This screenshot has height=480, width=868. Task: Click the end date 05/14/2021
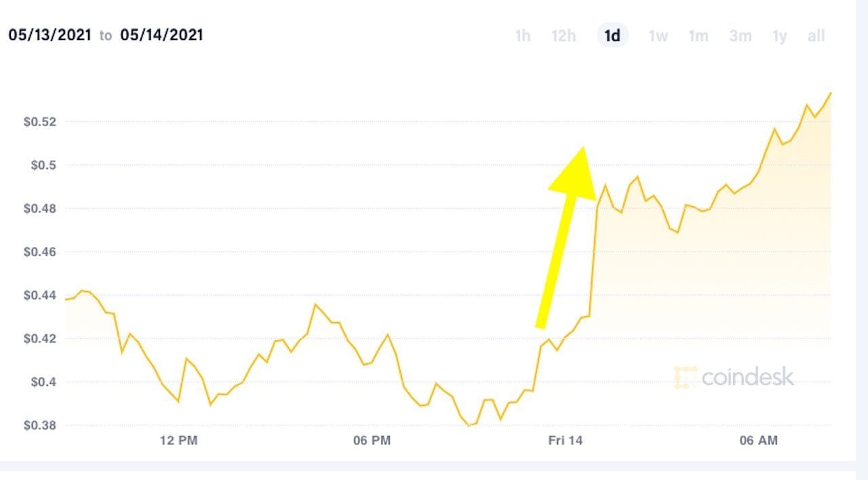coord(161,35)
